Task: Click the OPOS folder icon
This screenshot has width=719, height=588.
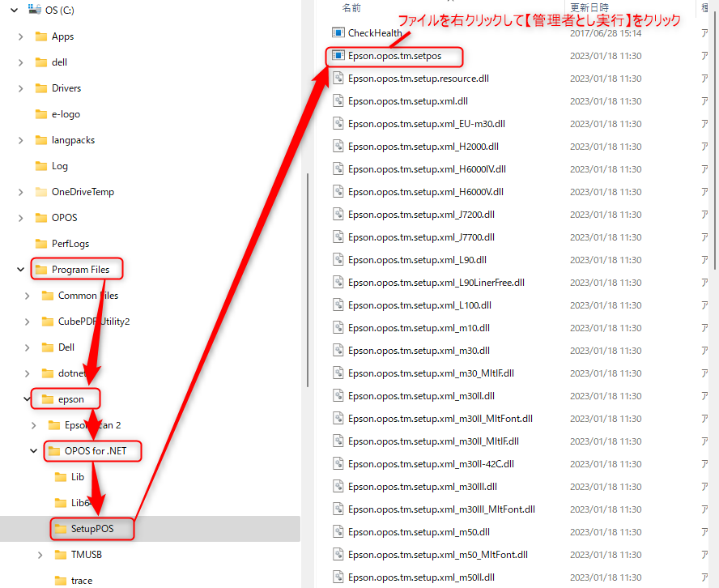Action: 41,217
